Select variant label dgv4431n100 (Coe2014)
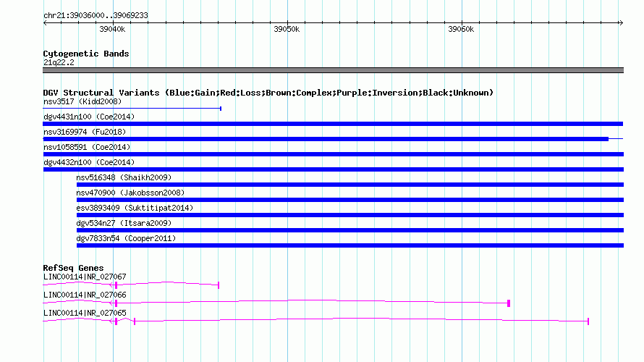Screen dimensions: 644x362 (x=89, y=117)
